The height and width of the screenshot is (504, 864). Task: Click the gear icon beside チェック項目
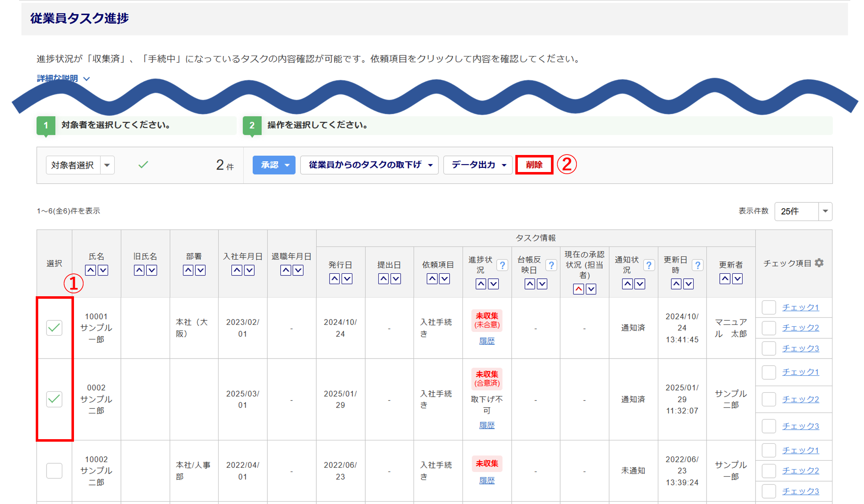[819, 263]
